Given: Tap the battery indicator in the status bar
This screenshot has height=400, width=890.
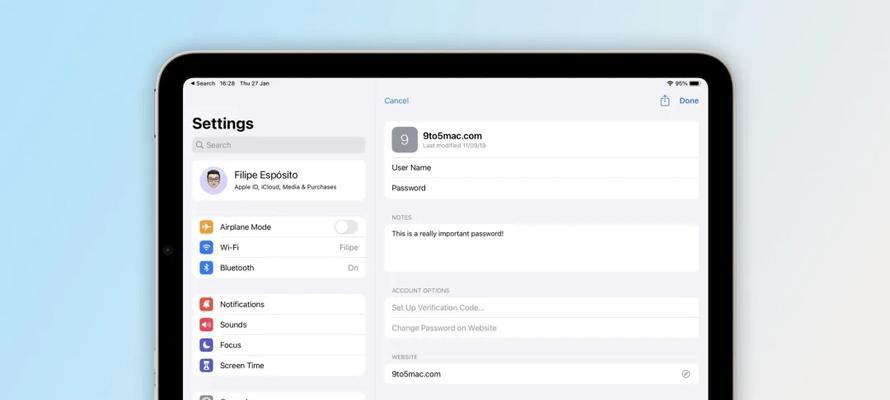Looking at the screenshot, I should click(694, 83).
